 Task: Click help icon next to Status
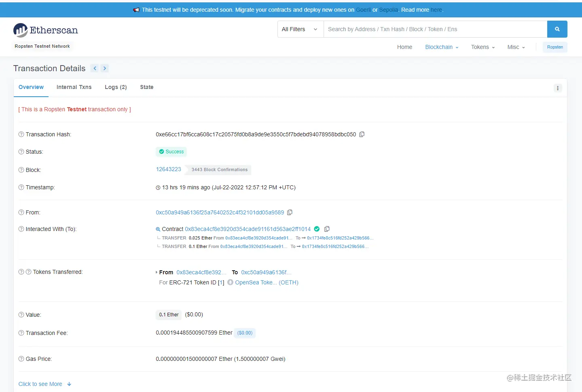(x=21, y=152)
